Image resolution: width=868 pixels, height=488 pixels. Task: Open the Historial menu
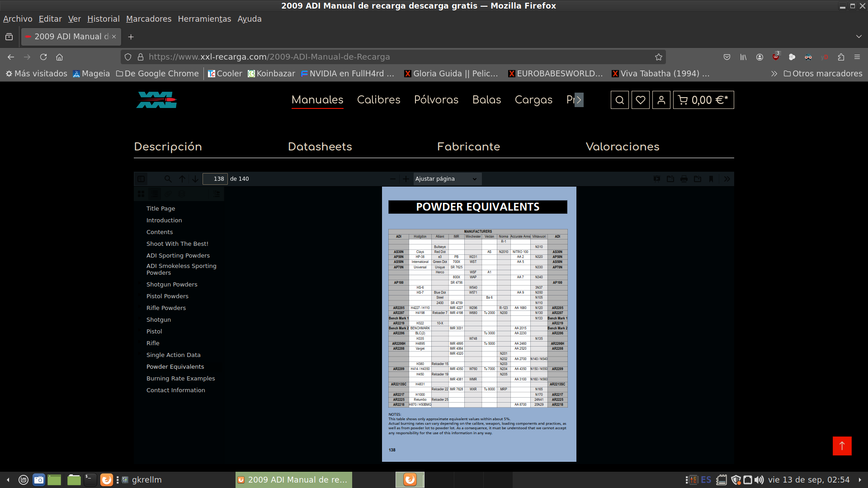tap(103, 19)
